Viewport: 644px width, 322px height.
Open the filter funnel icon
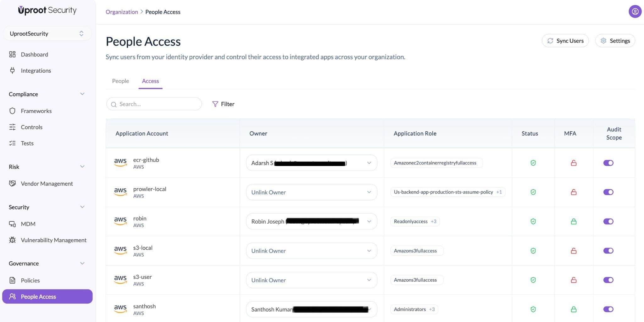[215, 104]
